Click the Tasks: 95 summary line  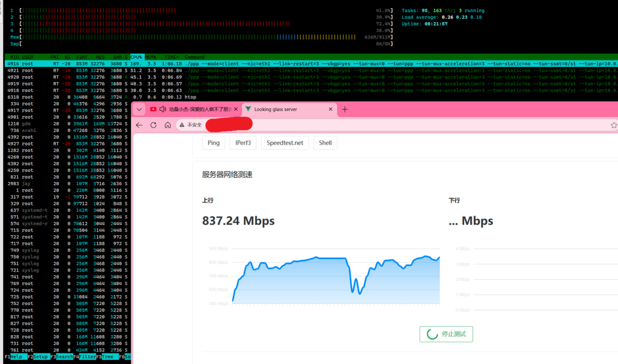(443, 11)
